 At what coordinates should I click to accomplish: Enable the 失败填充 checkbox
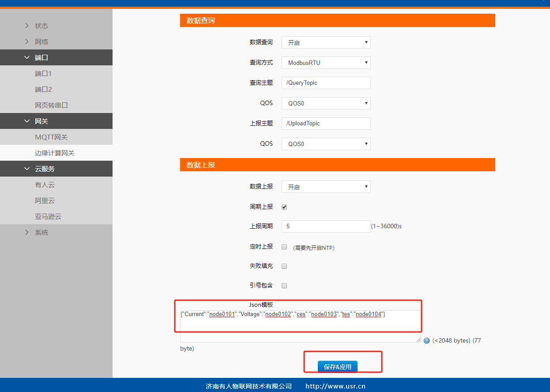(x=284, y=266)
